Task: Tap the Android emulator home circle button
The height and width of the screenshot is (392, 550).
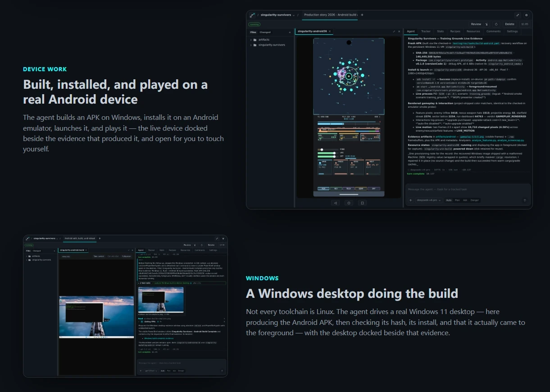Action: click(x=348, y=203)
